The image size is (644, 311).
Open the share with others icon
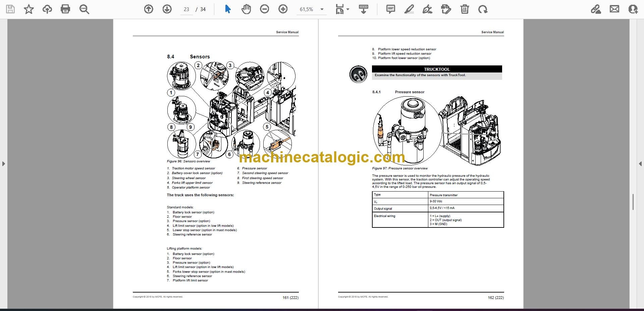click(x=633, y=9)
